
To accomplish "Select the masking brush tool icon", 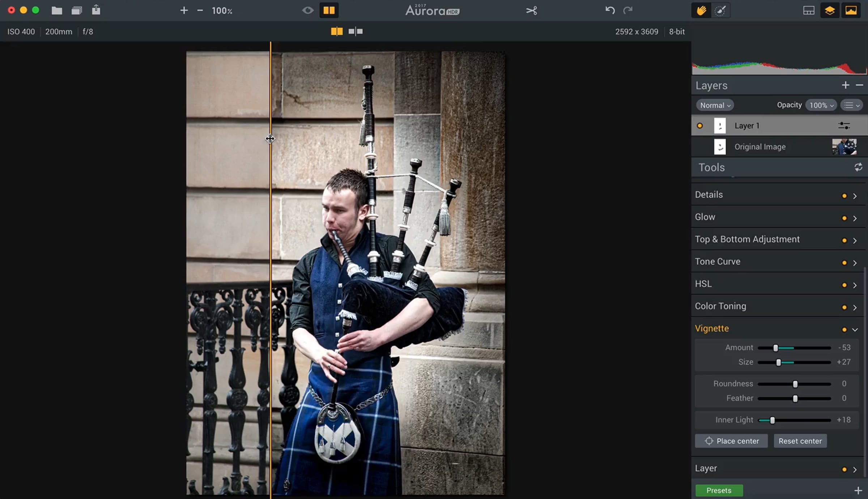I will pos(720,10).
